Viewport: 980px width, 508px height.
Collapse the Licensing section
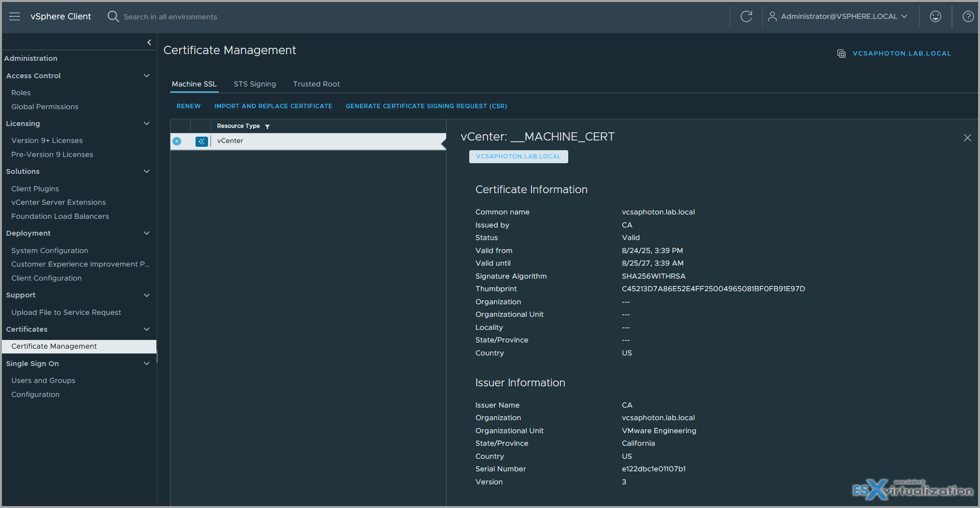[147, 124]
